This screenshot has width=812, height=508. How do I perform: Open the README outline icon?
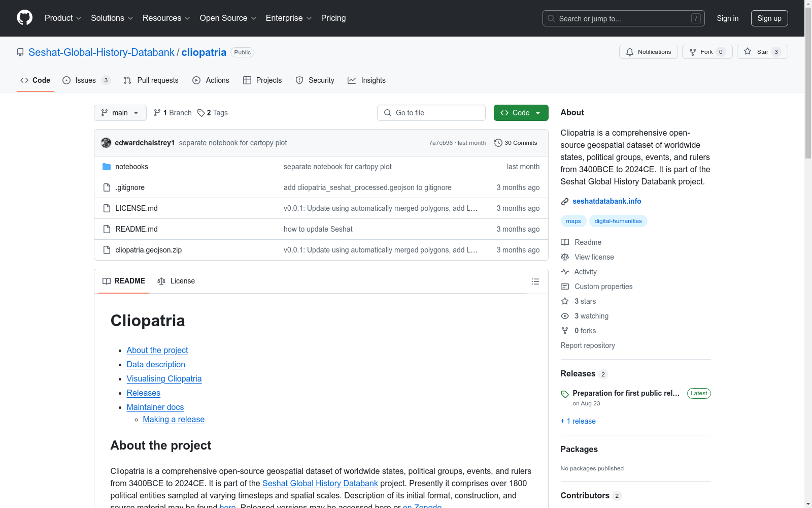pos(535,281)
